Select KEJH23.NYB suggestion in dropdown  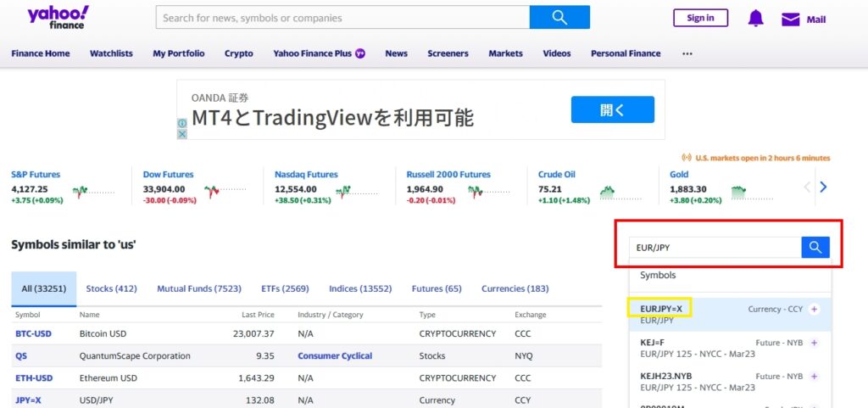(730, 382)
